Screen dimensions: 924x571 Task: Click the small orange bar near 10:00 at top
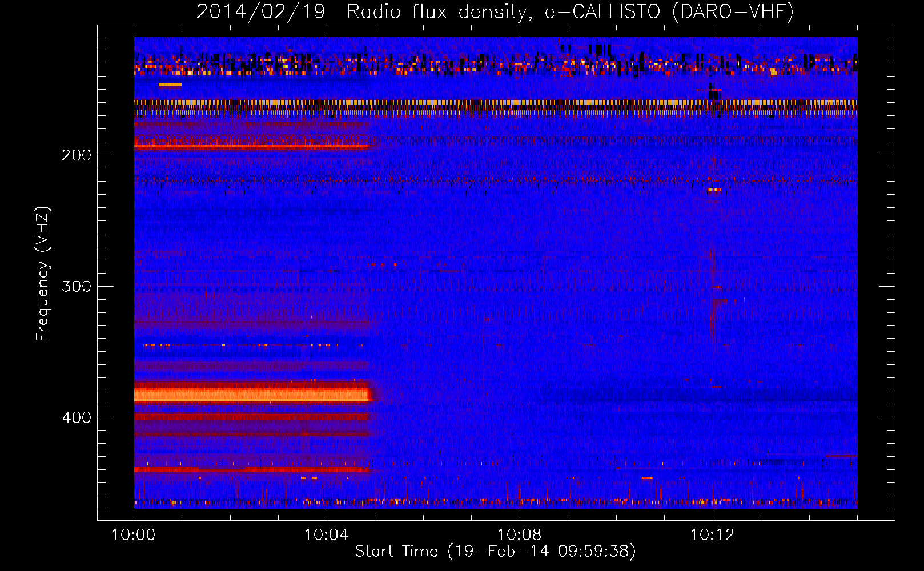(170, 85)
